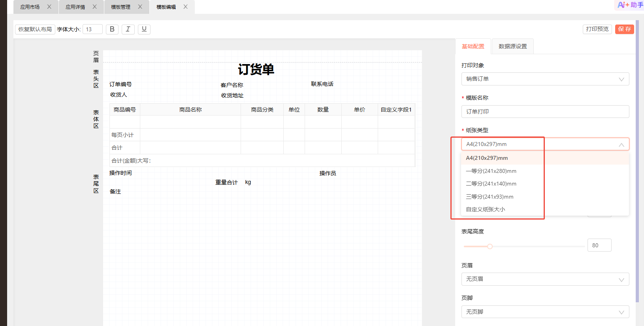Close the 应用详情 tab
Image resolution: width=644 pixels, height=326 pixels.
click(95, 7)
